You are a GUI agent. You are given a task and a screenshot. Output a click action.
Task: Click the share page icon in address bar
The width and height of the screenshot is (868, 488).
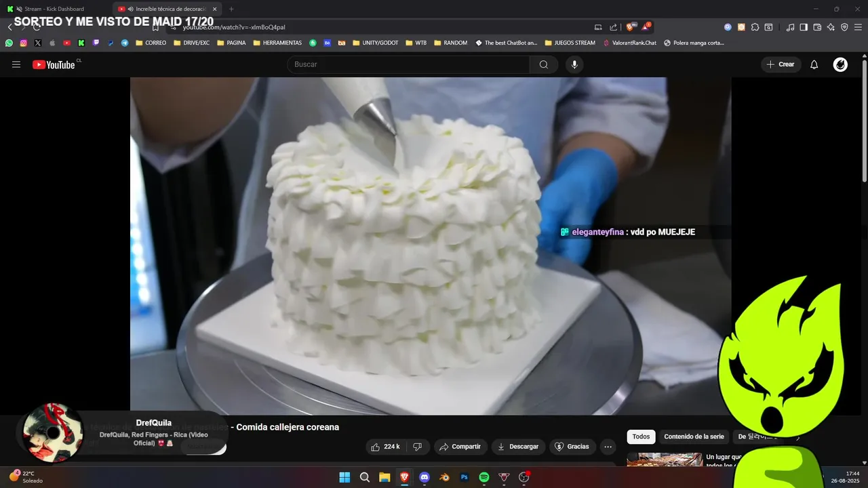coord(613,27)
